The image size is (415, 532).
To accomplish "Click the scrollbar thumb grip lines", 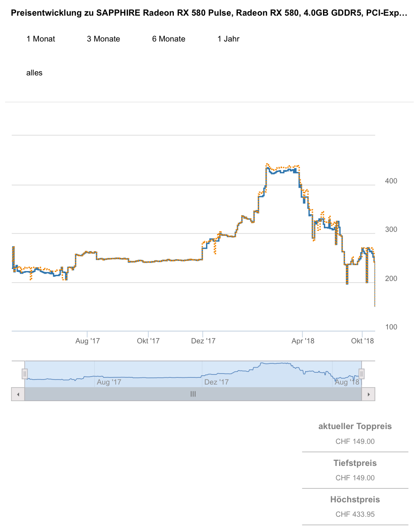I will point(193,394).
